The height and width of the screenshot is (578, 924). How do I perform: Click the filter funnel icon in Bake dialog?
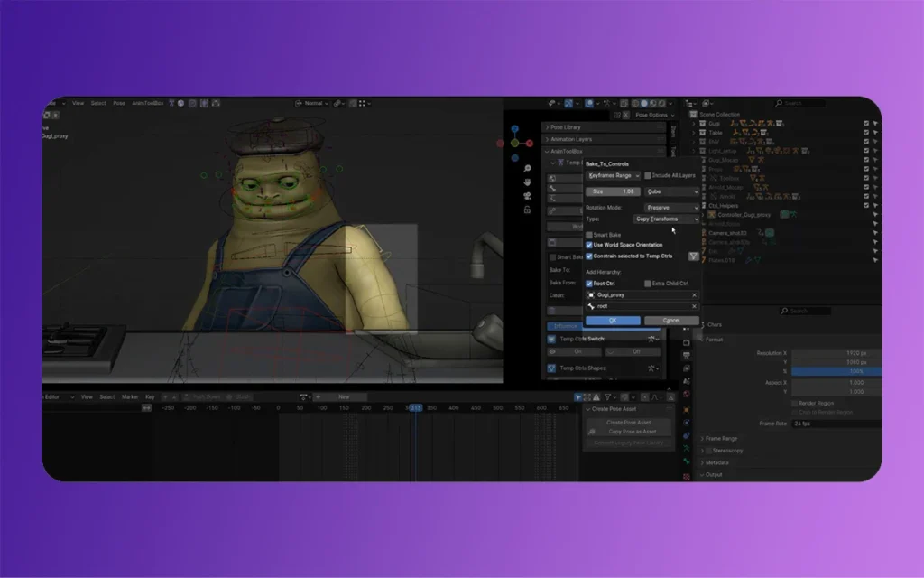(693, 256)
